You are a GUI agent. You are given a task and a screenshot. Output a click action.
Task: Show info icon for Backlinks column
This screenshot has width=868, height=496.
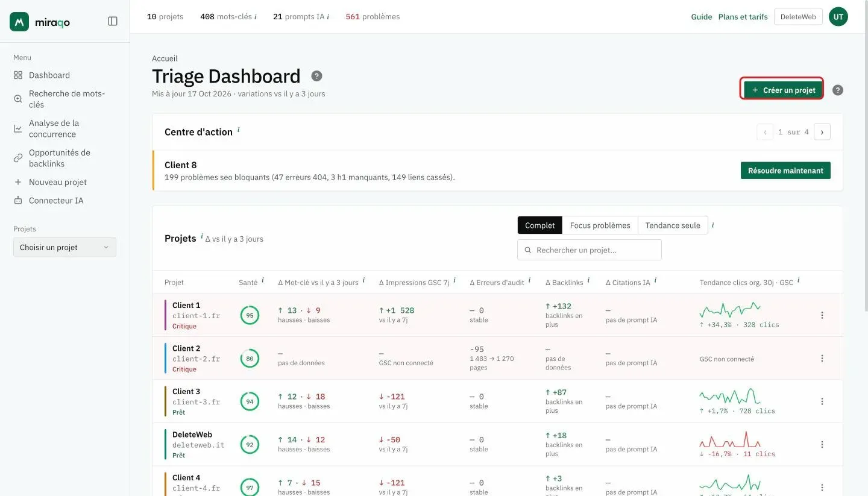pyautogui.click(x=589, y=280)
